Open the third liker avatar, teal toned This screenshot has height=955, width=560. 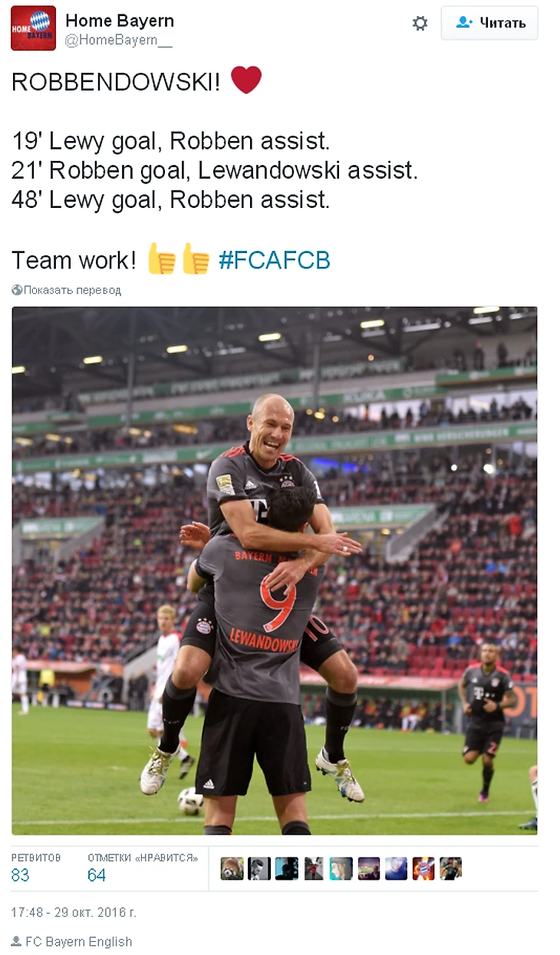pos(287,868)
